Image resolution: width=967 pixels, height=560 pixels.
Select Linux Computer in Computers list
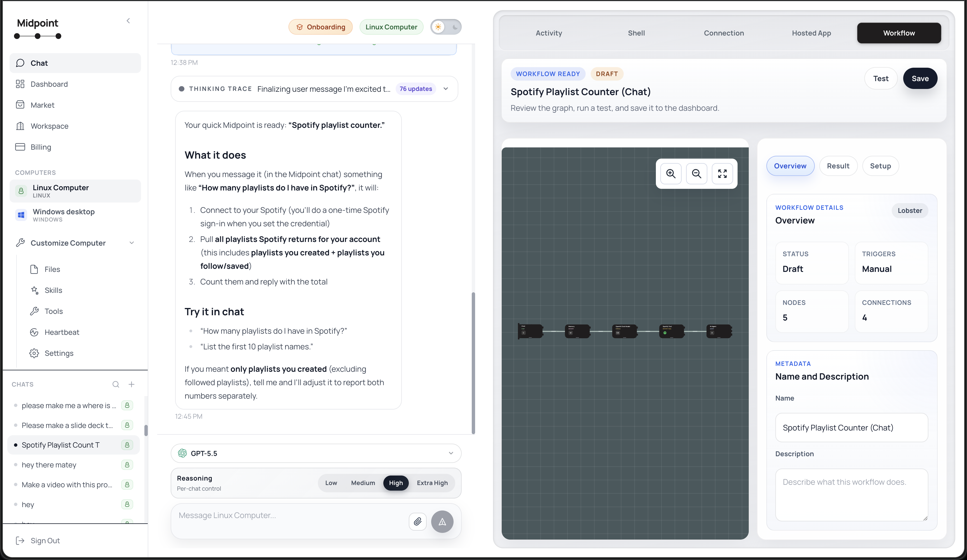click(x=75, y=191)
